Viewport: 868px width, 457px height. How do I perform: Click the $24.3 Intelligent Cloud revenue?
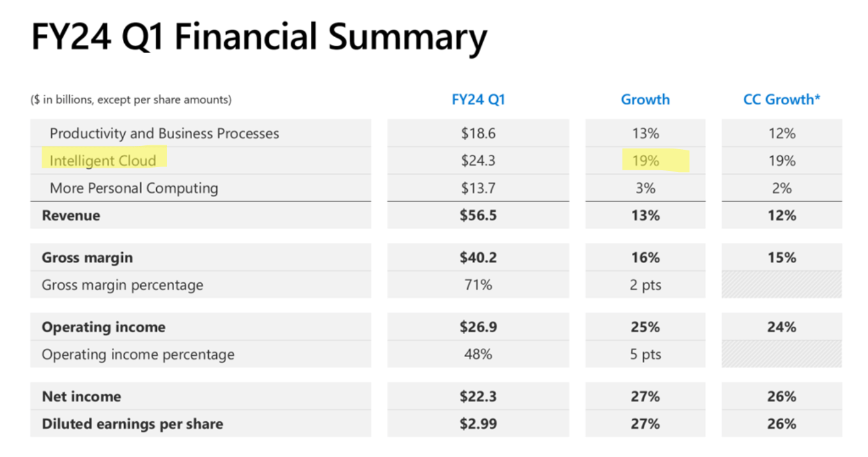pyautogui.click(x=478, y=161)
